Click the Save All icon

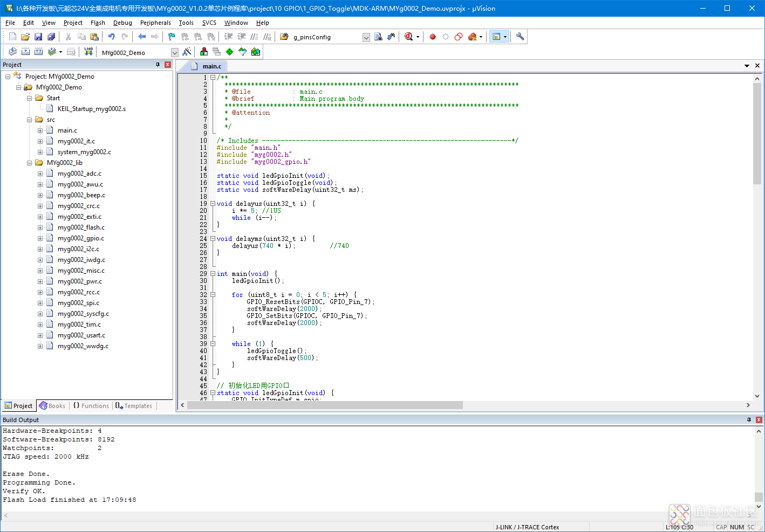pos(51,37)
